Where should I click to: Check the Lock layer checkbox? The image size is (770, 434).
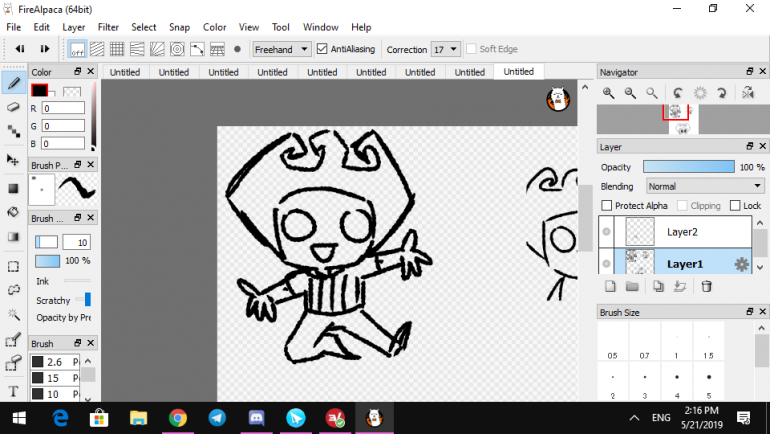point(735,206)
